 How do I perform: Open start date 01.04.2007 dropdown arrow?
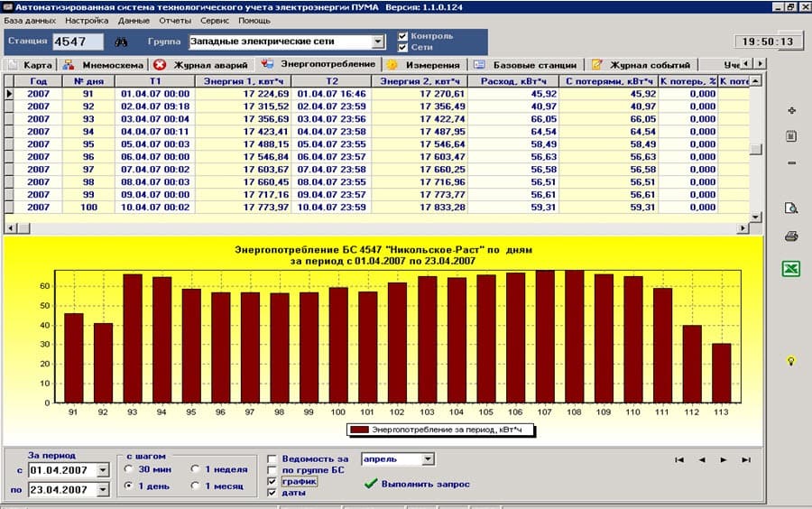[103, 470]
